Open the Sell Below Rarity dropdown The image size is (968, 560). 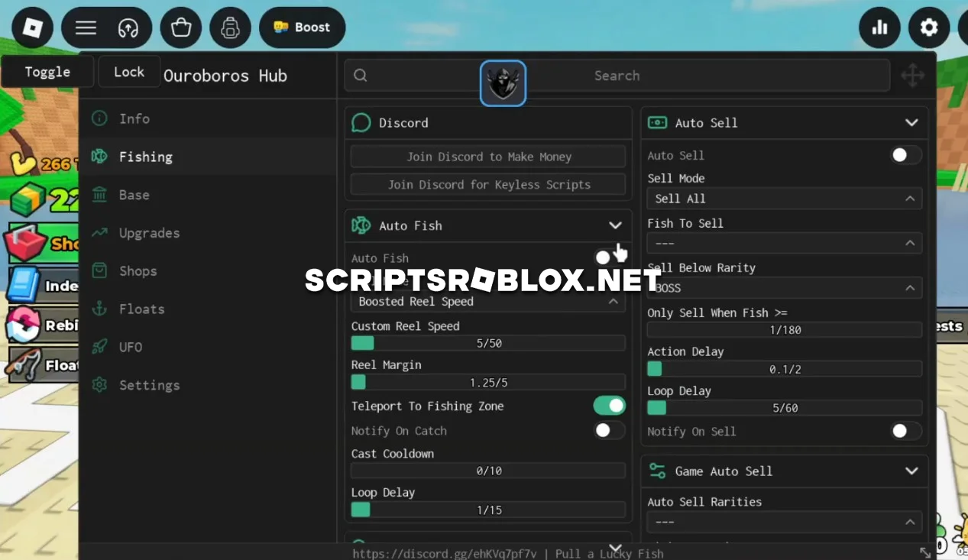[x=785, y=288]
